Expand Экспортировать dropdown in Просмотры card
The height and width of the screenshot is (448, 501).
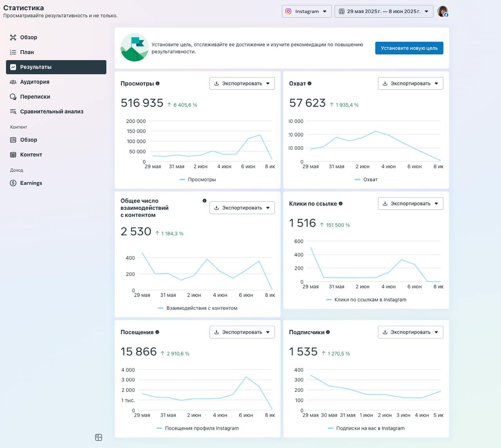point(242,83)
